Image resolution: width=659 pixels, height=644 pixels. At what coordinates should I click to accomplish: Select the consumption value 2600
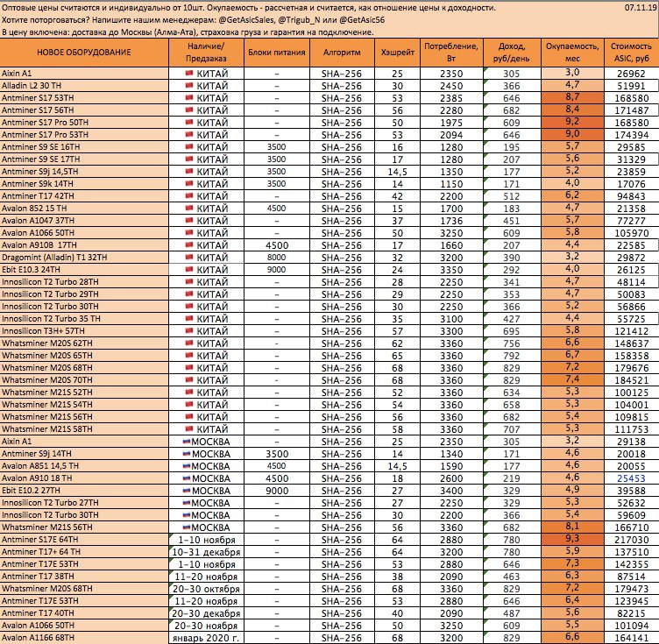pyautogui.click(x=451, y=478)
